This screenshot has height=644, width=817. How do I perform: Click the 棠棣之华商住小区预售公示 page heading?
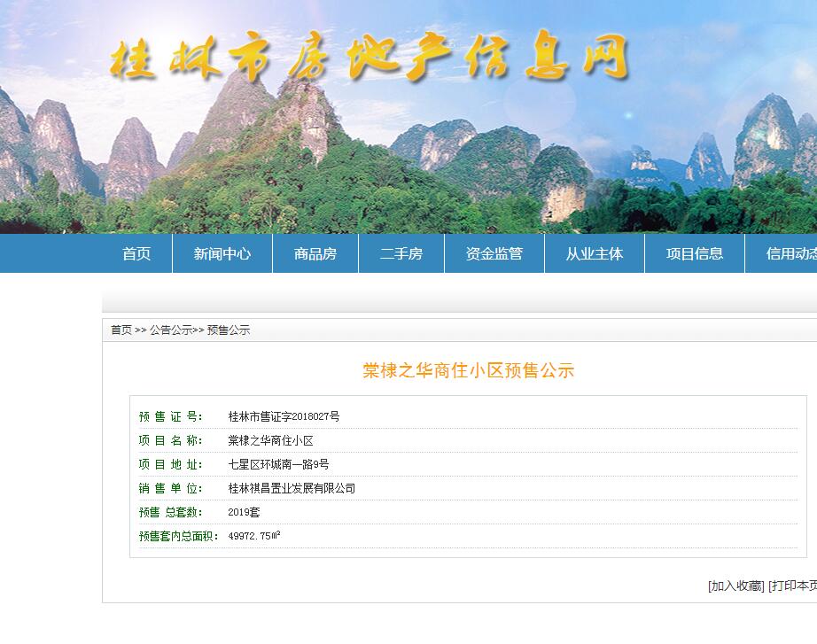coord(468,371)
